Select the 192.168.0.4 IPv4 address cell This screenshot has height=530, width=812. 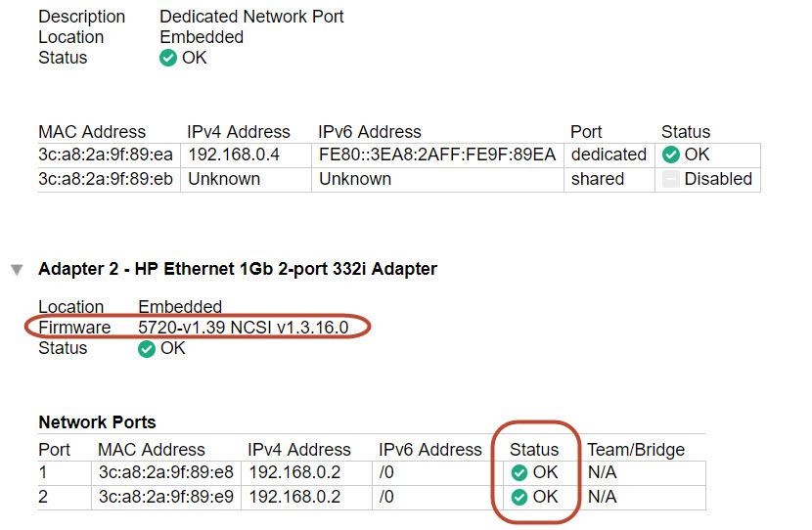[233, 155]
